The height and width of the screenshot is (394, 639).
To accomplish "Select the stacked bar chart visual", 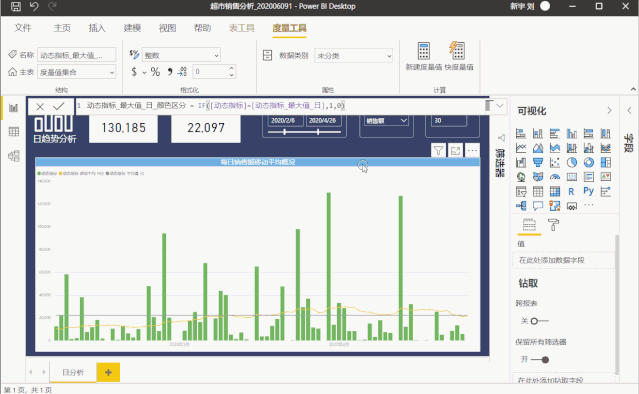I will pos(521,133).
